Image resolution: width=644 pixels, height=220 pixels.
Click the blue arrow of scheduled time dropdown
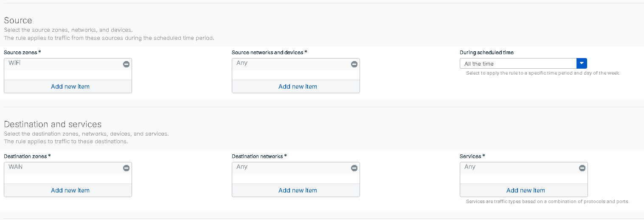coord(582,64)
